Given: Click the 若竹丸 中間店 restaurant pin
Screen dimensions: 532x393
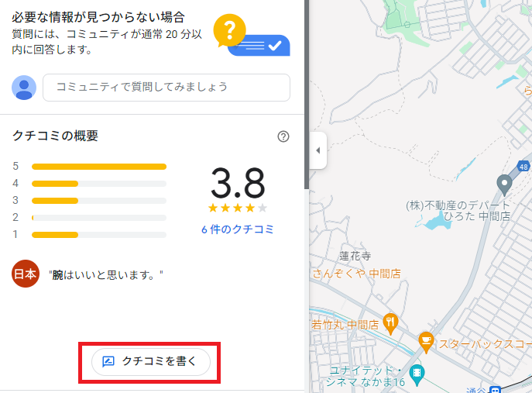Looking at the screenshot, I should (x=390, y=323).
